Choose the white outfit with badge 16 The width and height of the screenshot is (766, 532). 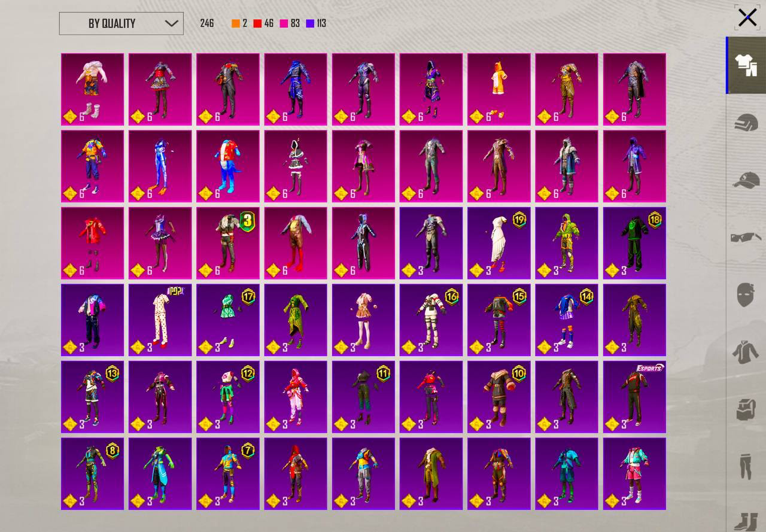click(431, 320)
